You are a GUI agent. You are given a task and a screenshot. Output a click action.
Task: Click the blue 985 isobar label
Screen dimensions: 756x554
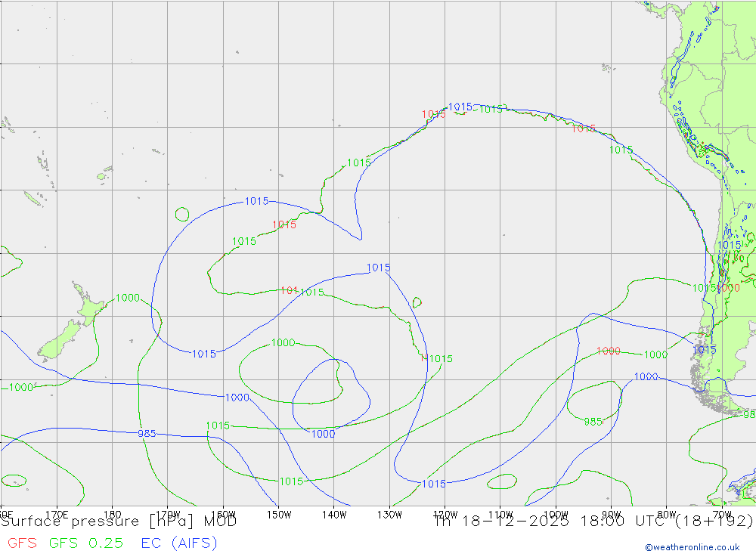point(147,434)
